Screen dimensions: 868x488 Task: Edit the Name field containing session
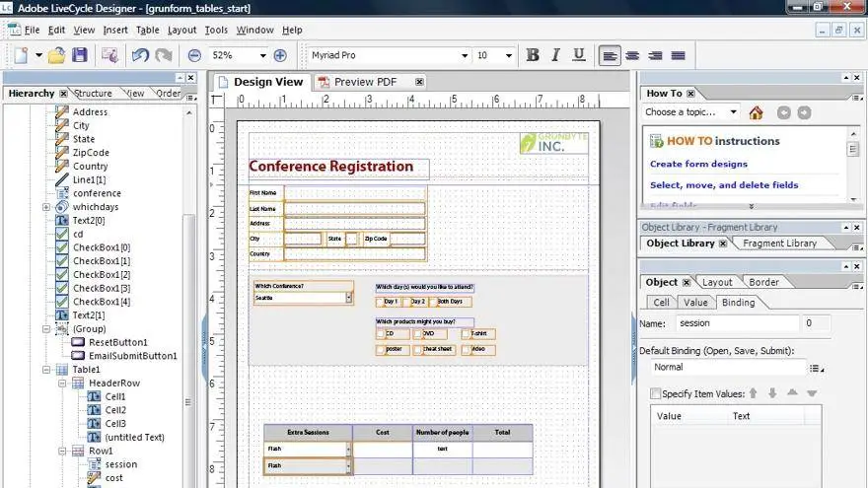tap(738, 323)
